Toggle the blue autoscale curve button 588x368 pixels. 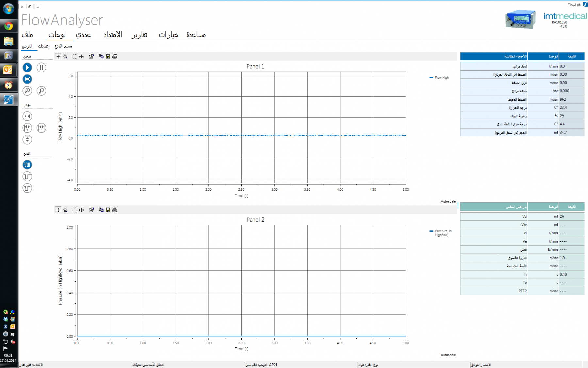click(27, 79)
